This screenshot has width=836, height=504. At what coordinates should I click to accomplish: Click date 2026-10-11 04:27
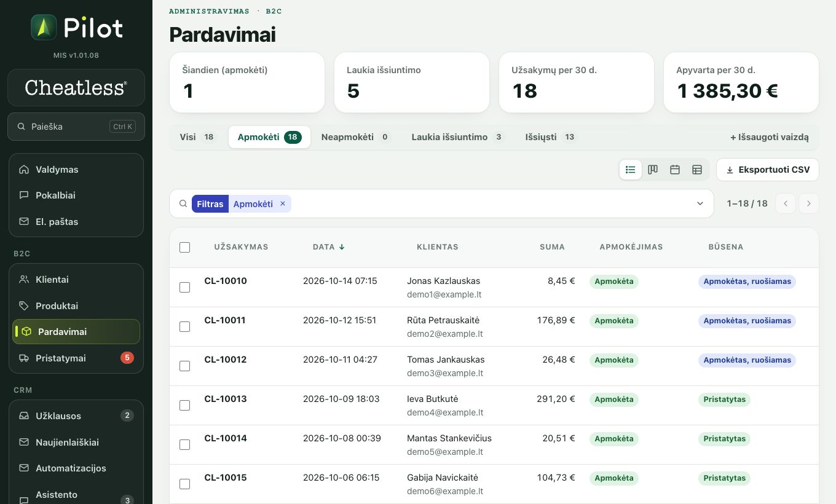pyautogui.click(x=340, y=360)
